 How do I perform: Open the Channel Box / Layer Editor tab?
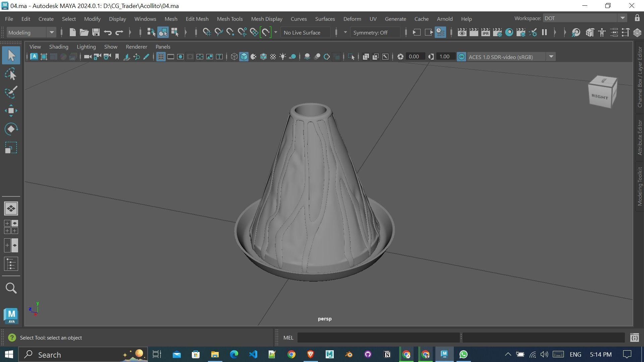tap(640, 77)
